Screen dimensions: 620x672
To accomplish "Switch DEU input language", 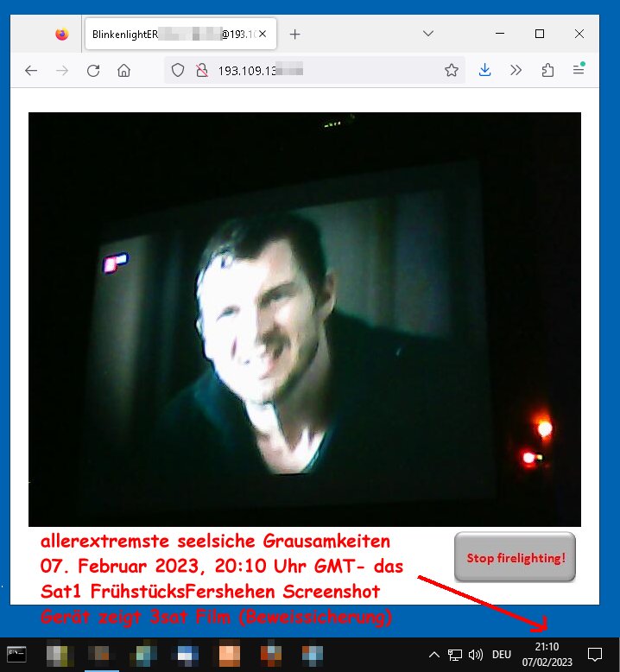I will tap(502, 655).
